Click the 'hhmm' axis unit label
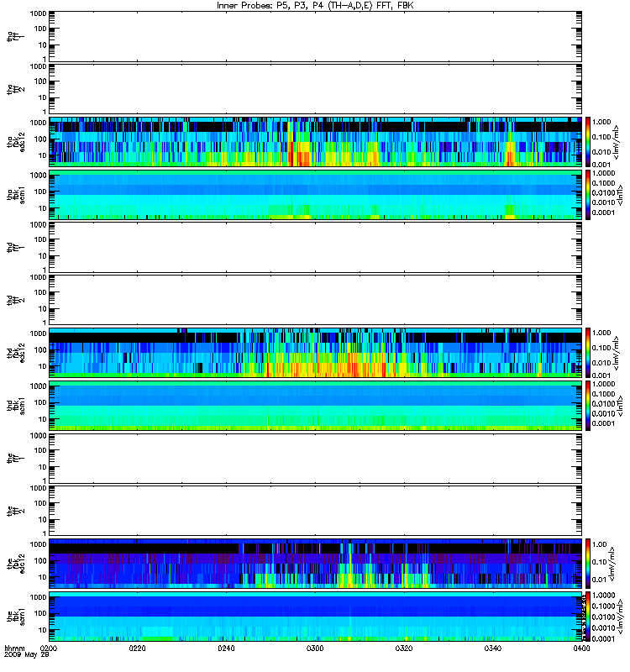This screenshot has height=672, width=630. 14,648
